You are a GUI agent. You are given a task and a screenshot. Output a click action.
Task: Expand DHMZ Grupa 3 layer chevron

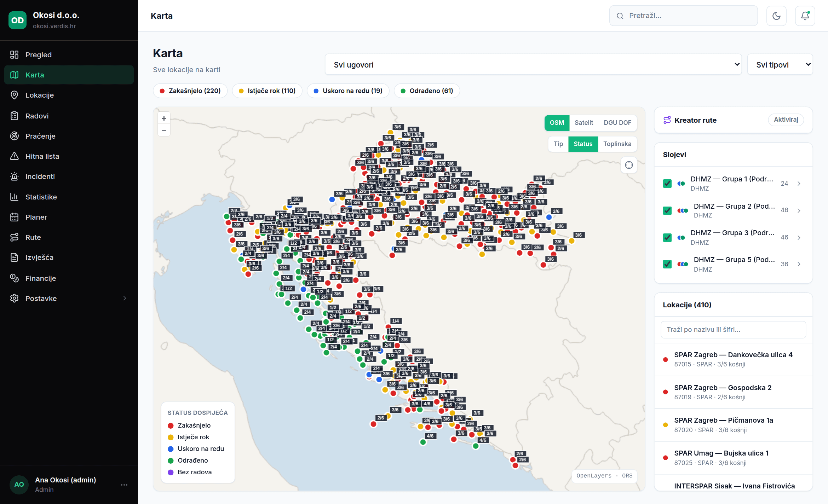click(799, 237)
